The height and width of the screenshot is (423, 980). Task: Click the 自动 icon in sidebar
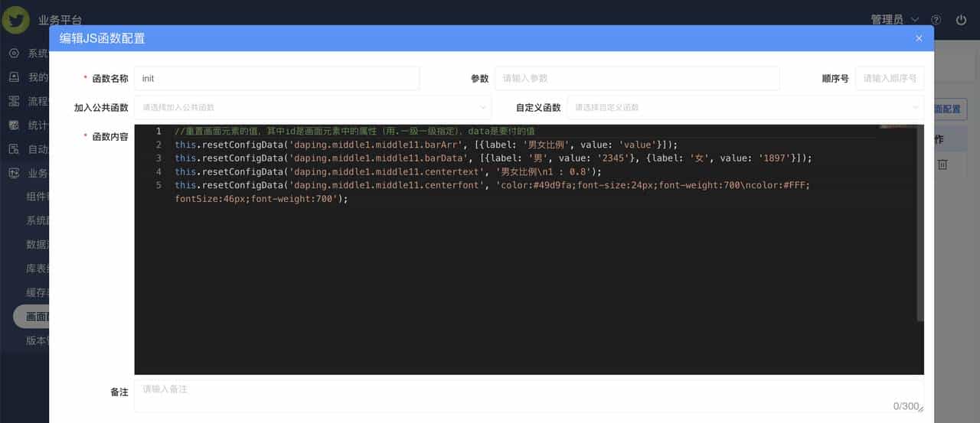pyautogui.click(x=14, y=149)
